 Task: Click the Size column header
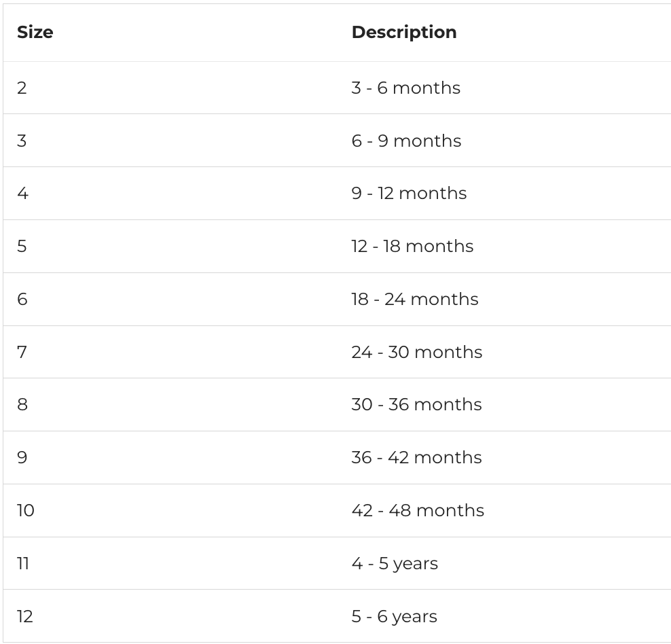[x=35, y=33]
